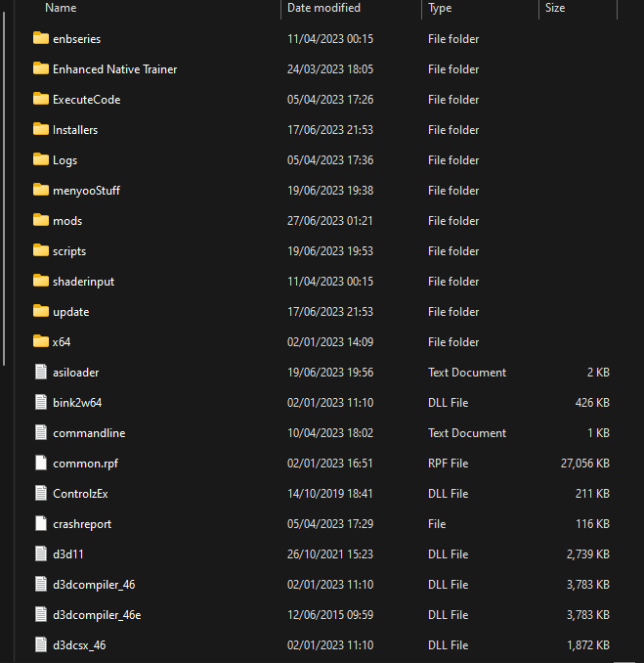Click the enbseries folder icon
The height and width of the screenshot is (663, 644).
40,39
